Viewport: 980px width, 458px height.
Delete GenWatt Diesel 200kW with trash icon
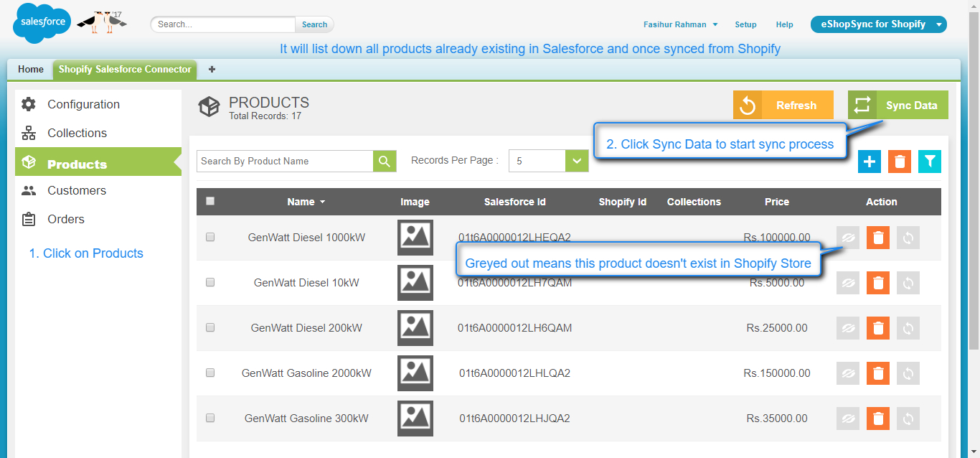coord(878,328)
